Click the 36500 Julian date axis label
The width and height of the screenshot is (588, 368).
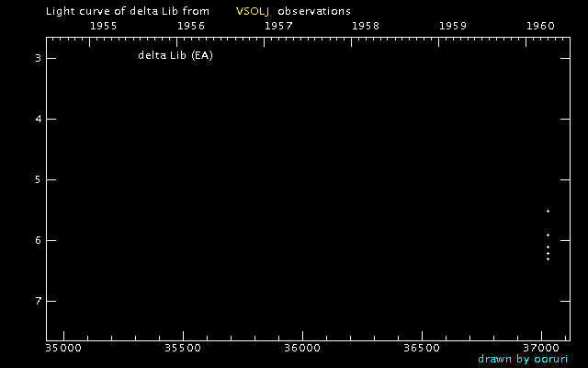tap(421, 349)
